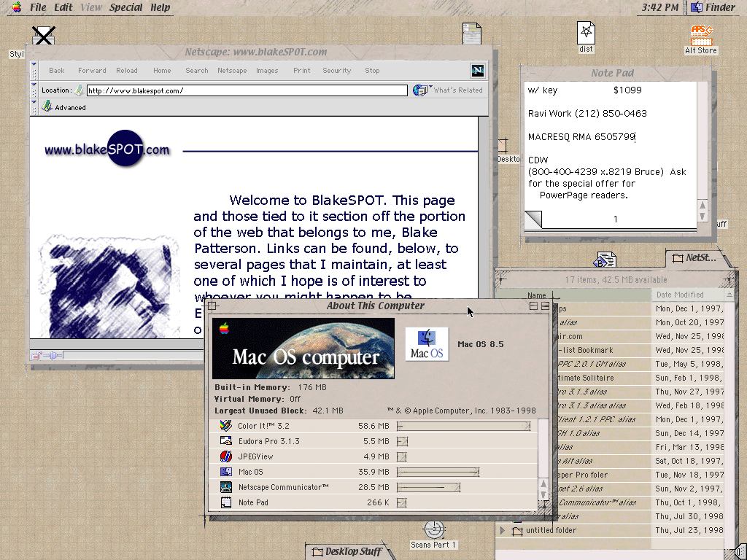Screen dimensions: 747x560
Task: Open the dist file on desktop
Action: pos(586,36)
